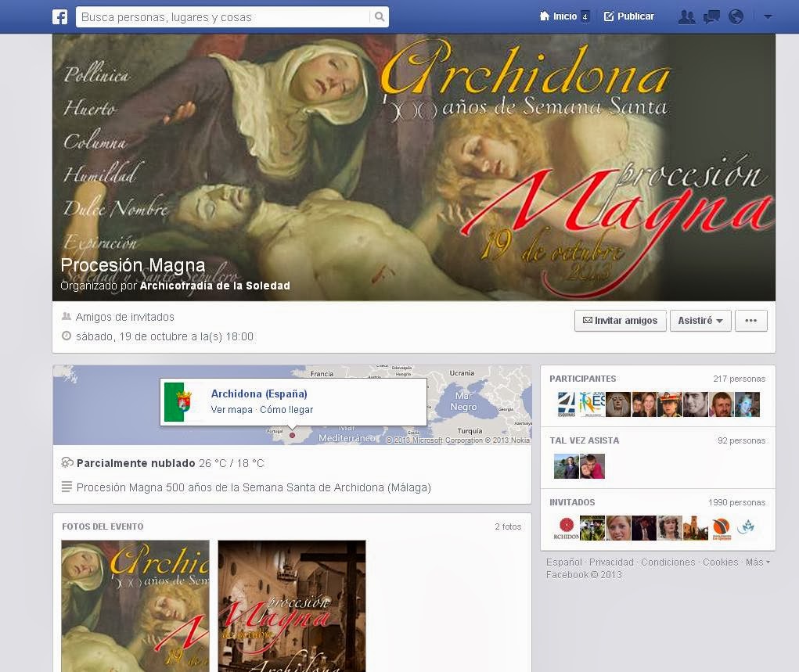Click Ver mapa link
This screenshot has width=799, height=672.
[x=232, y=410]
